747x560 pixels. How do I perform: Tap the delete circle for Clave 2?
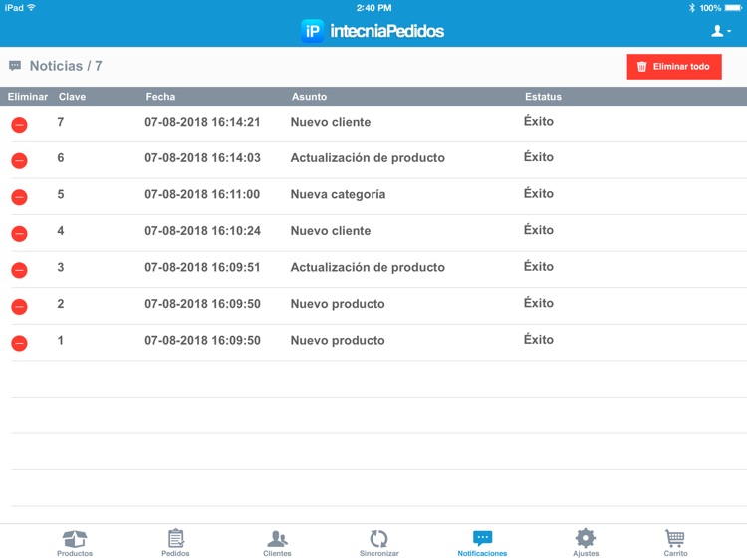click(x=19, y=307)
